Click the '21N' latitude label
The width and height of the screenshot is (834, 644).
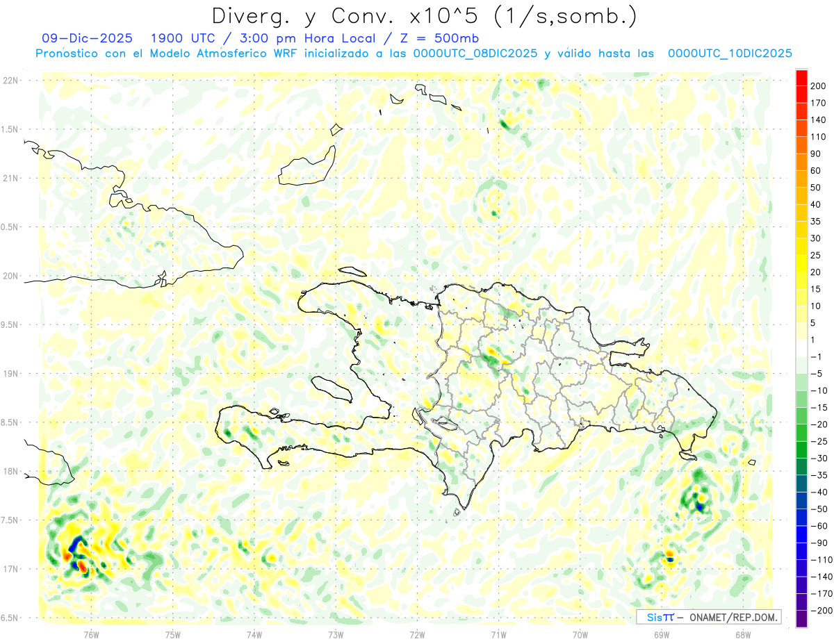pos(10,178)
